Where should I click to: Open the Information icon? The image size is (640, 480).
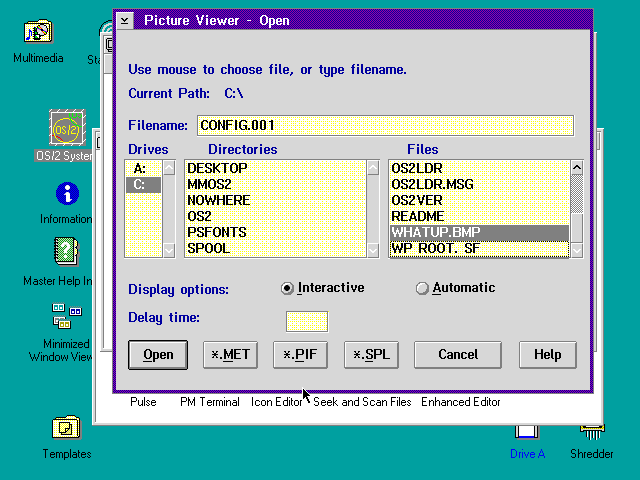tap(67, 193)
